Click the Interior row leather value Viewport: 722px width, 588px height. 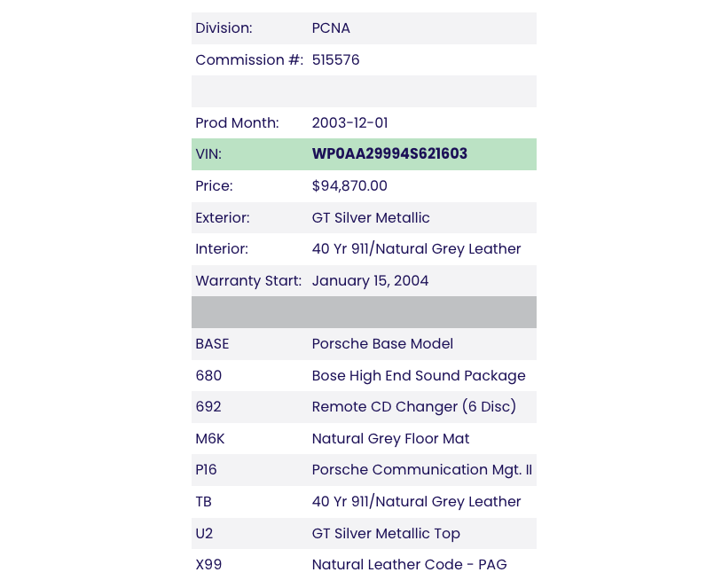coord(416,249)
